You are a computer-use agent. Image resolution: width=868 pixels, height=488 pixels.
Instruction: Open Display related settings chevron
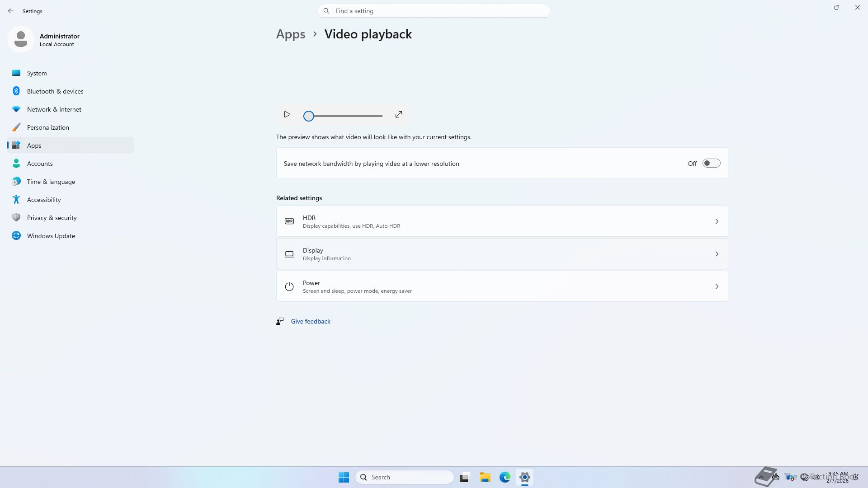pos(717,254)
